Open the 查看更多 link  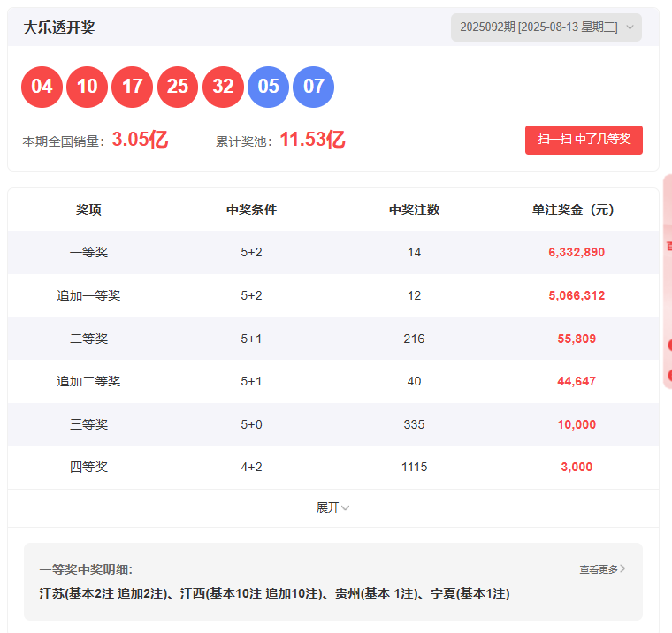(x=598, y=569)
